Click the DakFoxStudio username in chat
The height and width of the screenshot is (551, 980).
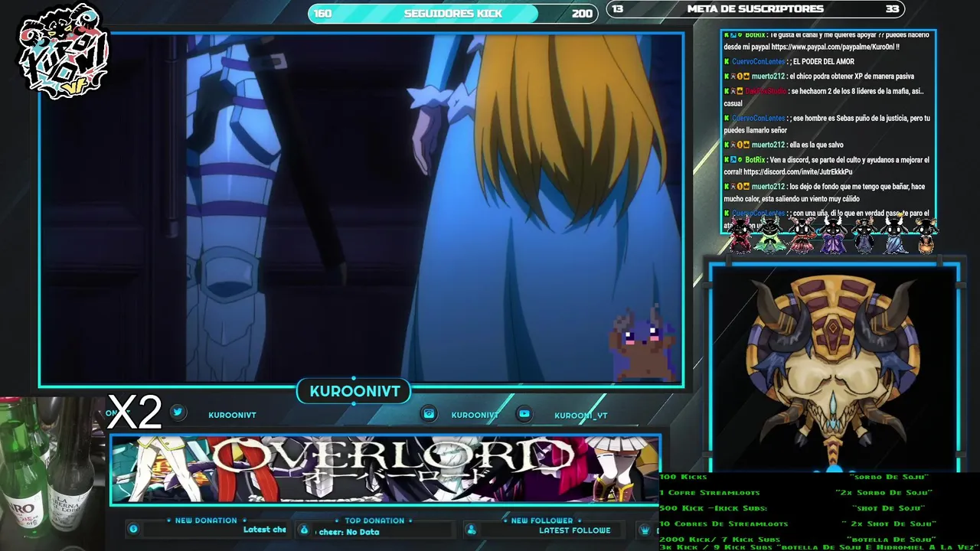[766, 91]
